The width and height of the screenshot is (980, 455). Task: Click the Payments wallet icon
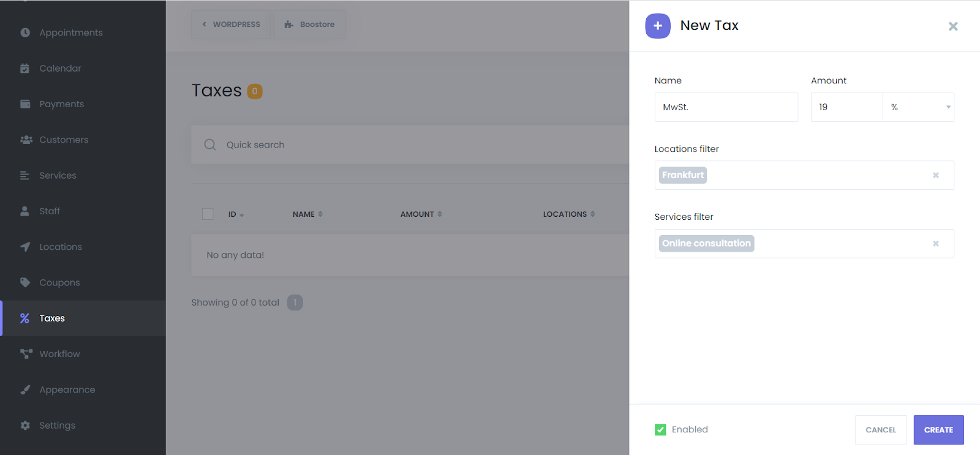click(25, 104)
